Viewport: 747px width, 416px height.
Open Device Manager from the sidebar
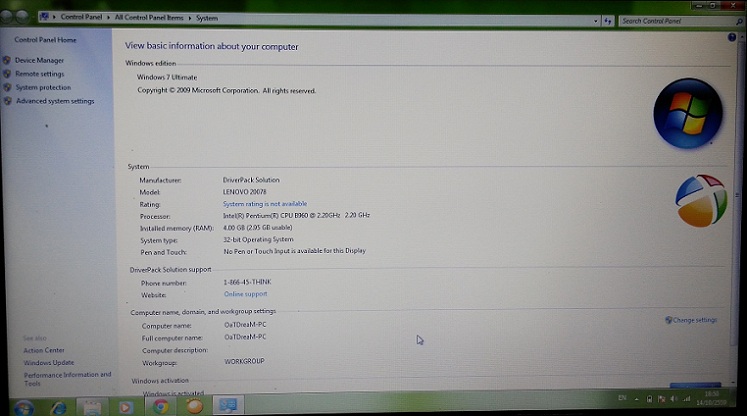coord(39,61)
